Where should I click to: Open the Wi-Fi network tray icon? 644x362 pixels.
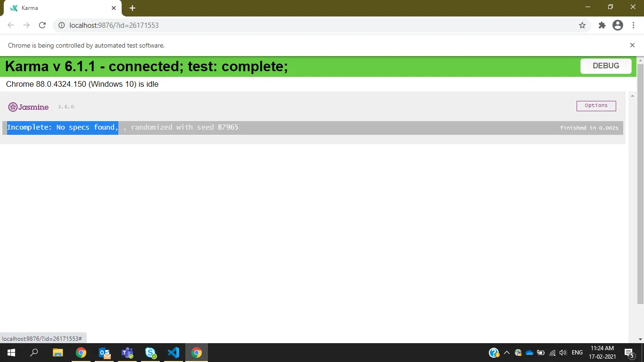[552, 353]
